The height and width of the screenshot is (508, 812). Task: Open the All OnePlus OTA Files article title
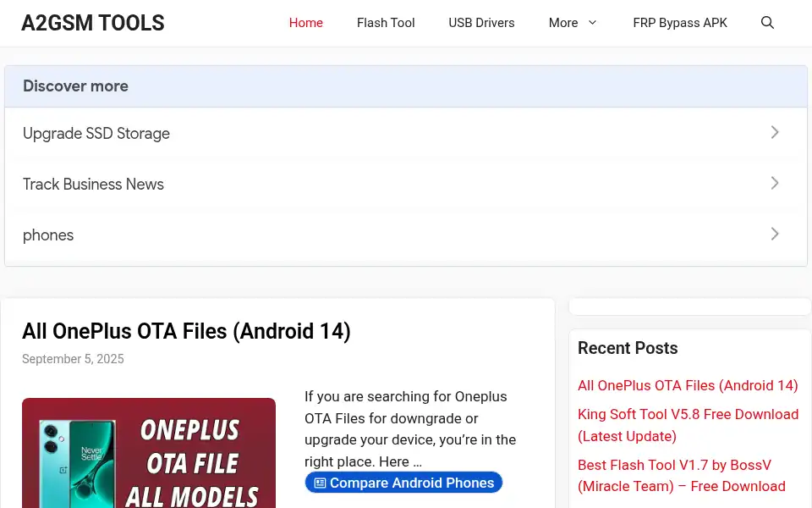click(186, 331)
